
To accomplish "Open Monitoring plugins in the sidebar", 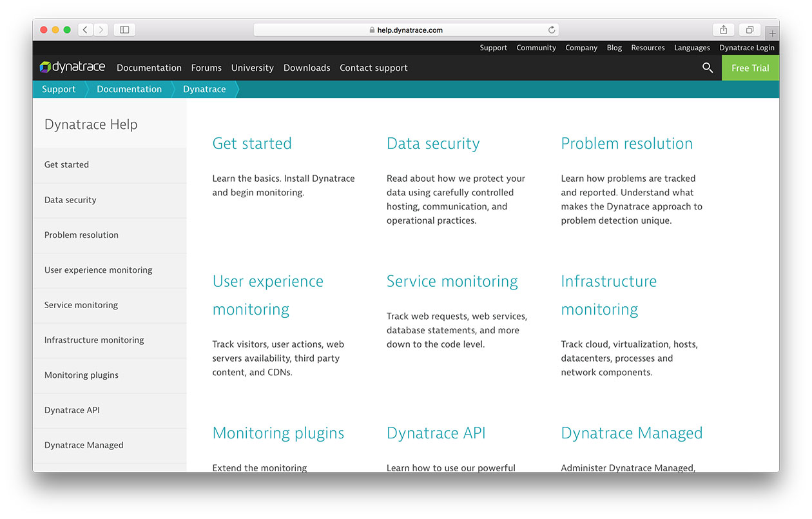I will 110,375.
